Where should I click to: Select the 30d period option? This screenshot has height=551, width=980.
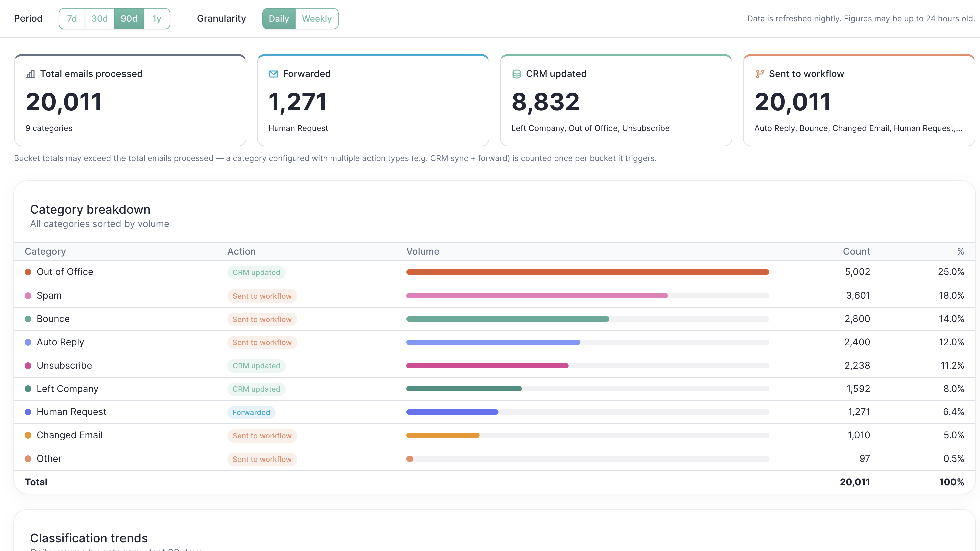click(x=100, y=19)
